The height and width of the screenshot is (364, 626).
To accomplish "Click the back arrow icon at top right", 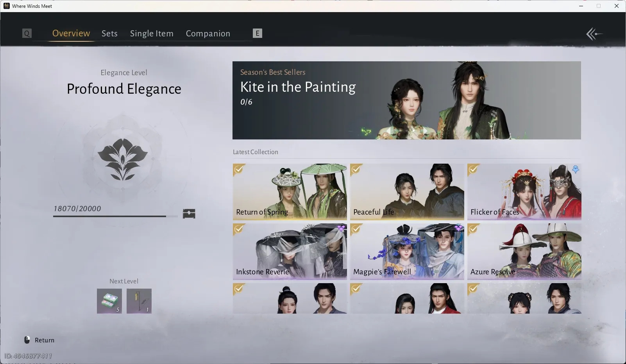I will 594,34.
